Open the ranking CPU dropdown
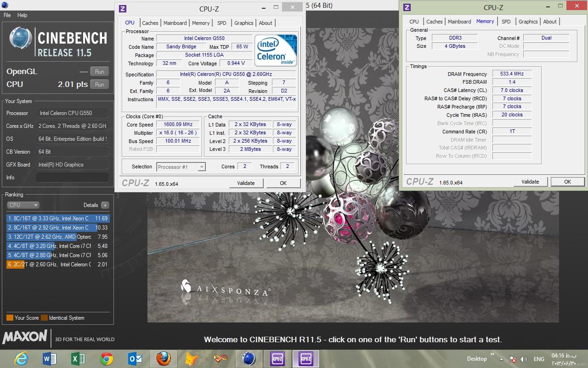Screen dimensions: 588x368 coord(23,205)
